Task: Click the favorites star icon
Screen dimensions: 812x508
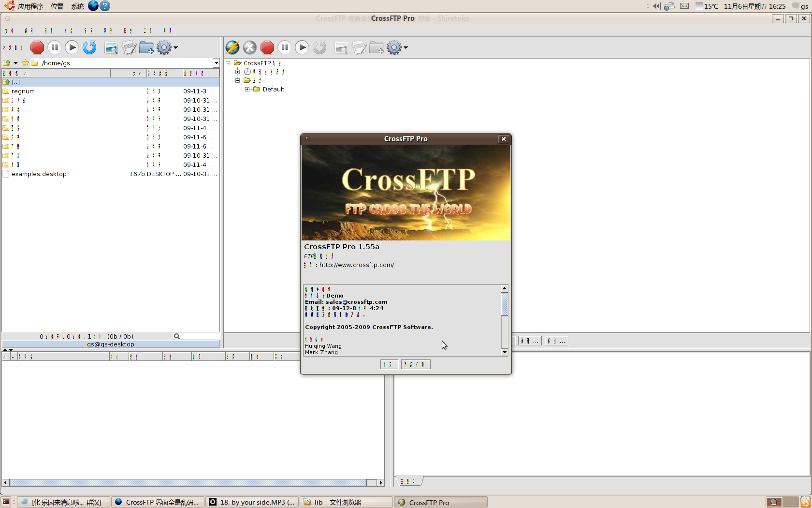Action: (x=25, y=63)
